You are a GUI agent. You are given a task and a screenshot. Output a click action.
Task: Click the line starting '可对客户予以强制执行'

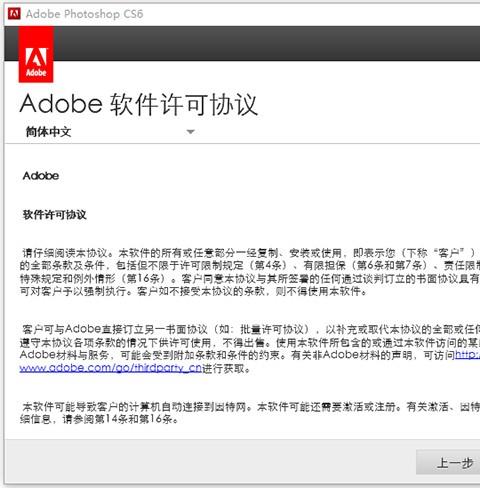tap(193, 292)
